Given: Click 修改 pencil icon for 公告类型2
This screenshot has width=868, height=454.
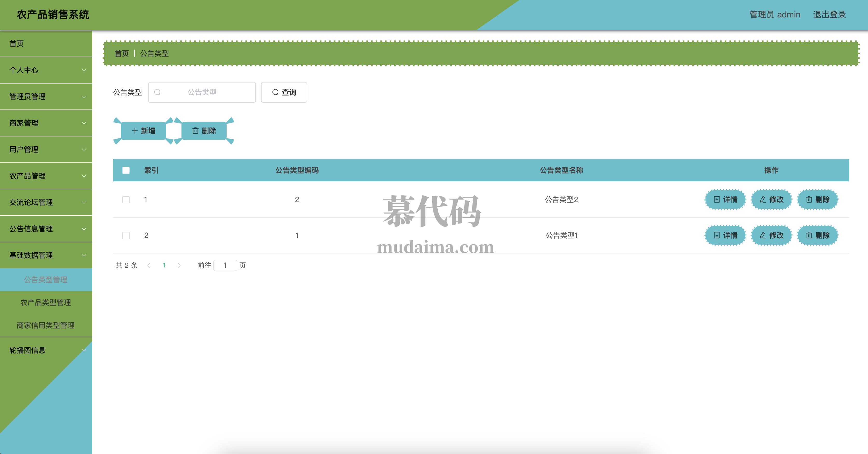Looking at the screenshot, I should click(763, 199).
